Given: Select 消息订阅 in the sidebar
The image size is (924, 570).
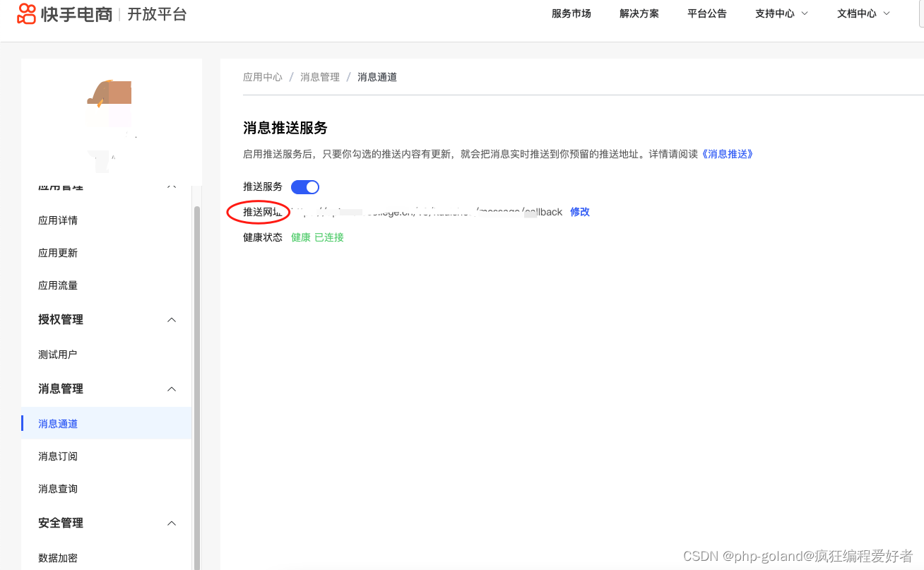Looking at the screenshot, I should [x=57, y=456].
